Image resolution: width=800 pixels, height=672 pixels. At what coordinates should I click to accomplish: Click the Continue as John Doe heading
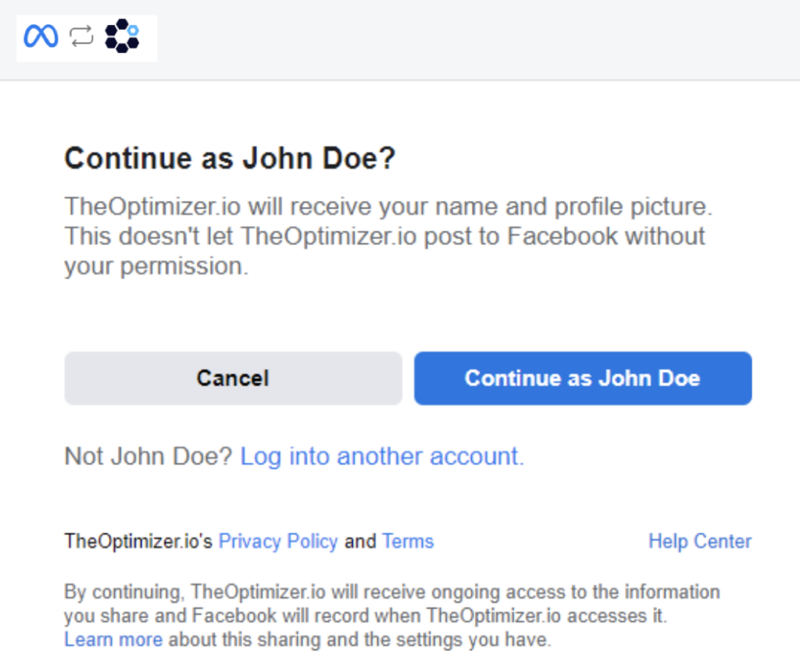click(230, 158)
